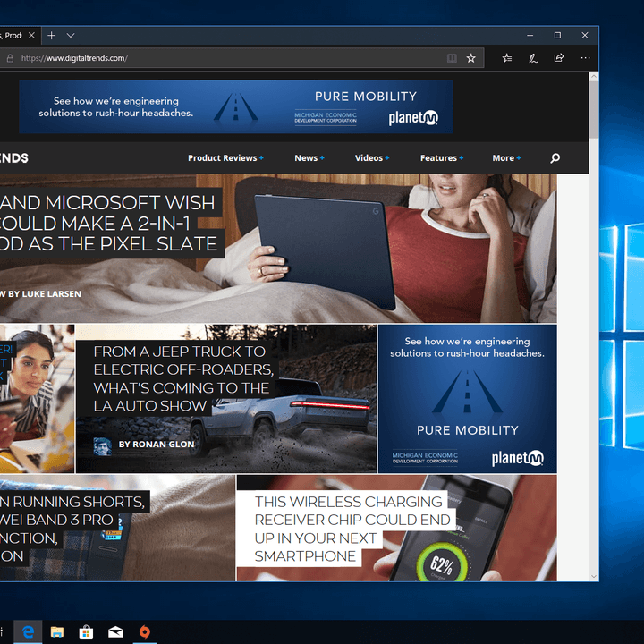The width and height of the screenshot is (644, 644).
Task: Expand the More menu
Action: pyautogui.click(x=506, y=158)
